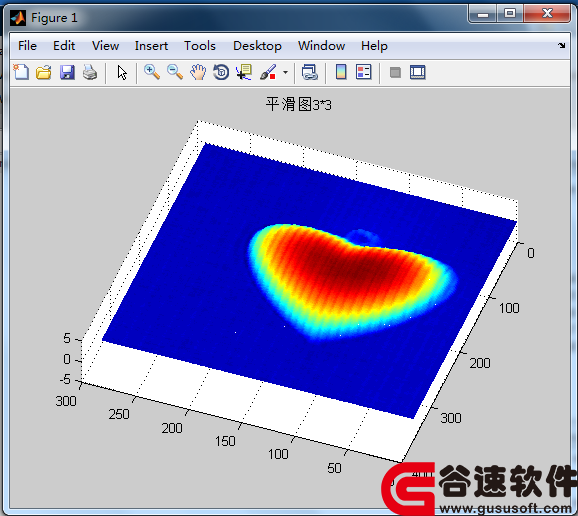Image resolution: width=578 pixels, height=516 pixels.
Task: Select the Edit Plot arrow tool
Action: pyautogui.click(x=122, y=73)
